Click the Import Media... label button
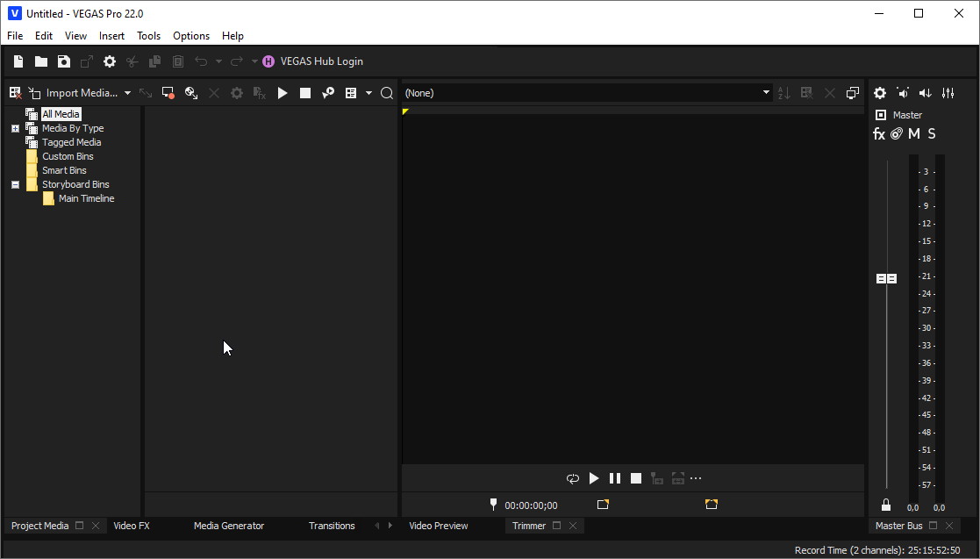The height and width of the screenshot is (559, 980). [x=82, y=93]
